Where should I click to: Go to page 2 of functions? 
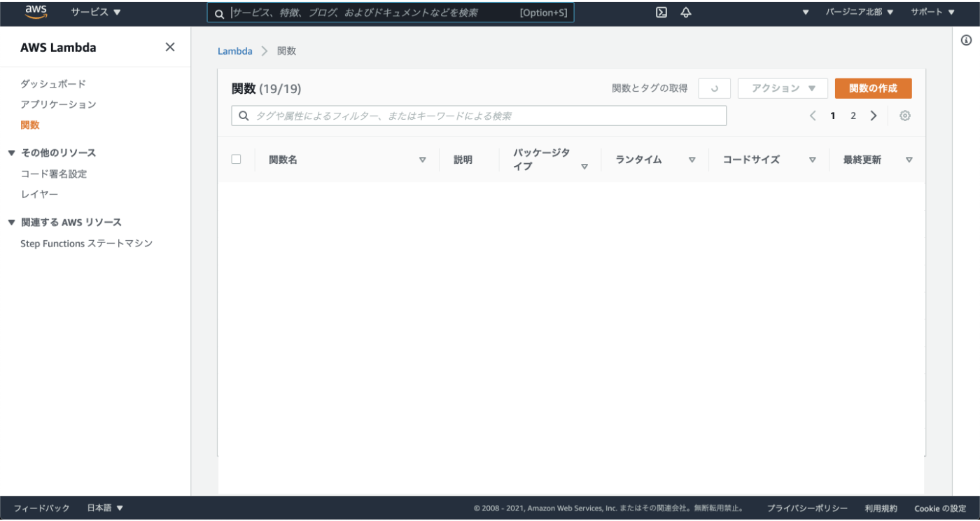pyautogui.click(x=853, y=116)
